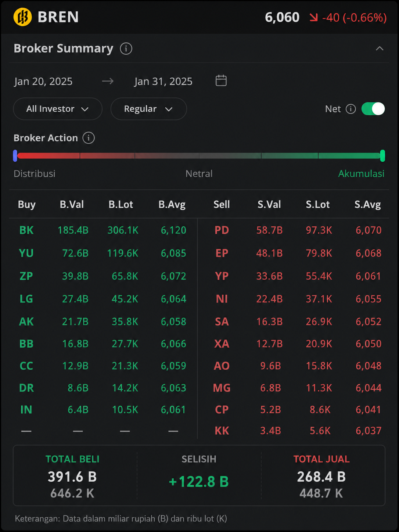Click the red down-arrow price change icon
This screenshot has height=532, width=399.
(x=313, y=17)
